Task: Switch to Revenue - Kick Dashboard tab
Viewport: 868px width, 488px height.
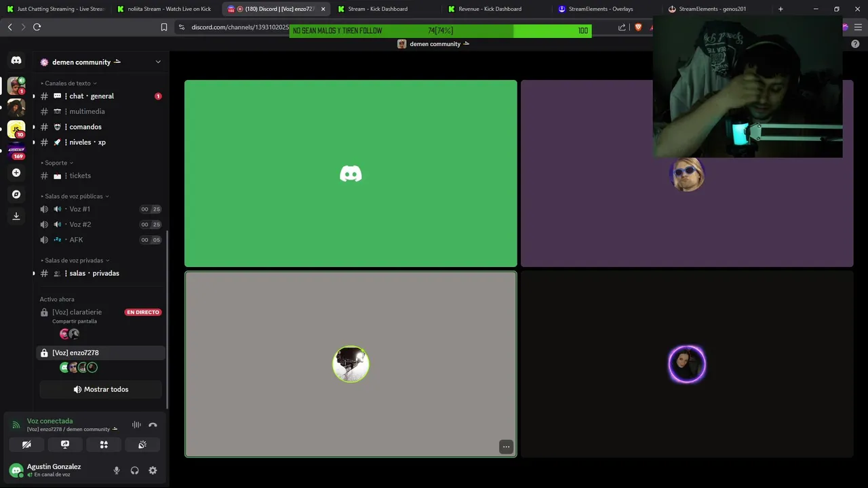Action: (496, 9)
